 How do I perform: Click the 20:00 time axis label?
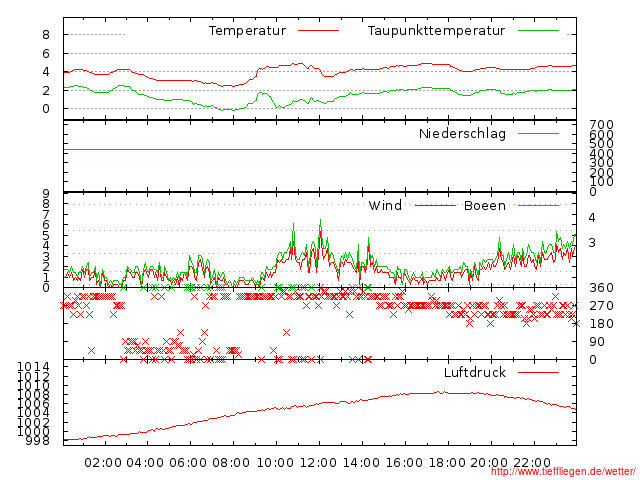(489, 463)
